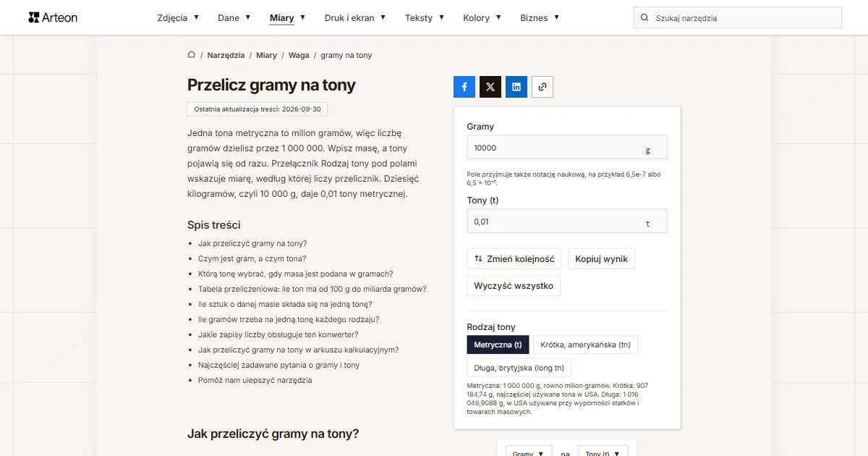Screen dimensions: 868x456
Task: Click the Kopiuj wynik button
Action: [x=601, y=258]
